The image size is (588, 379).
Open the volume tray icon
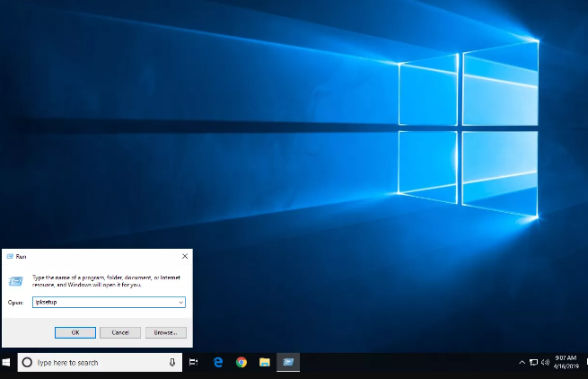(x=545, y=363)
